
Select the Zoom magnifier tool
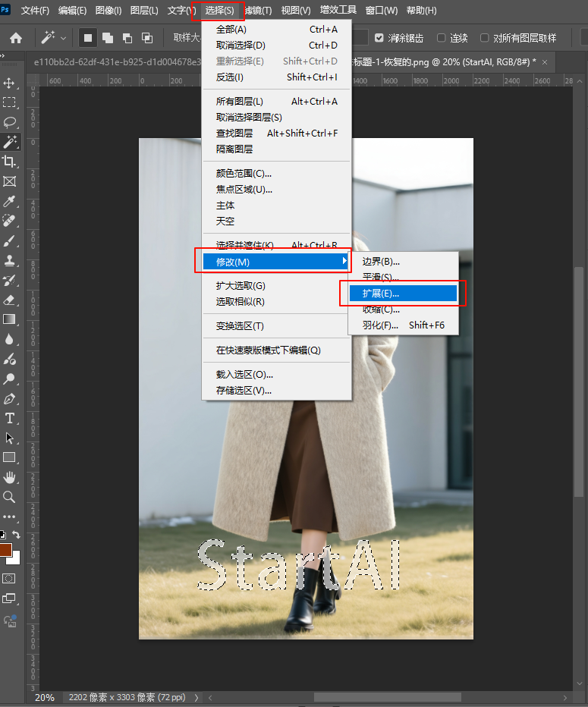point(10,497)
